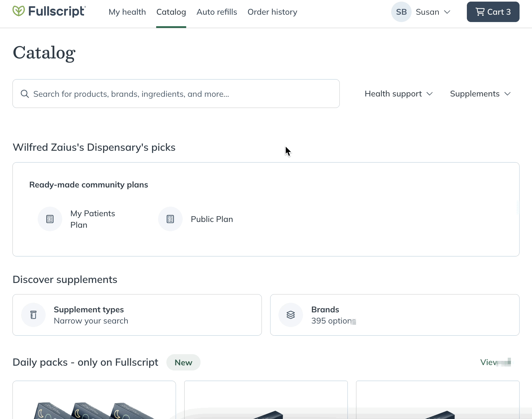Image resolution: width=532 pixels, height=419 pixels.
Task: Focus the product search input field
Action: tap(176, 94)
